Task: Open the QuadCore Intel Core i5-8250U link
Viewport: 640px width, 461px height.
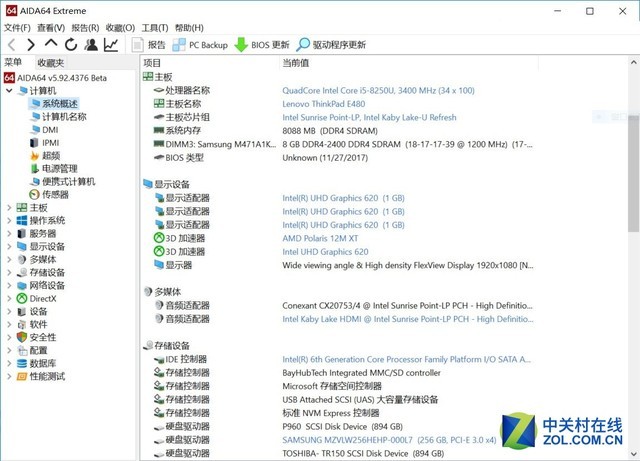Action: (x=378, y=91)
